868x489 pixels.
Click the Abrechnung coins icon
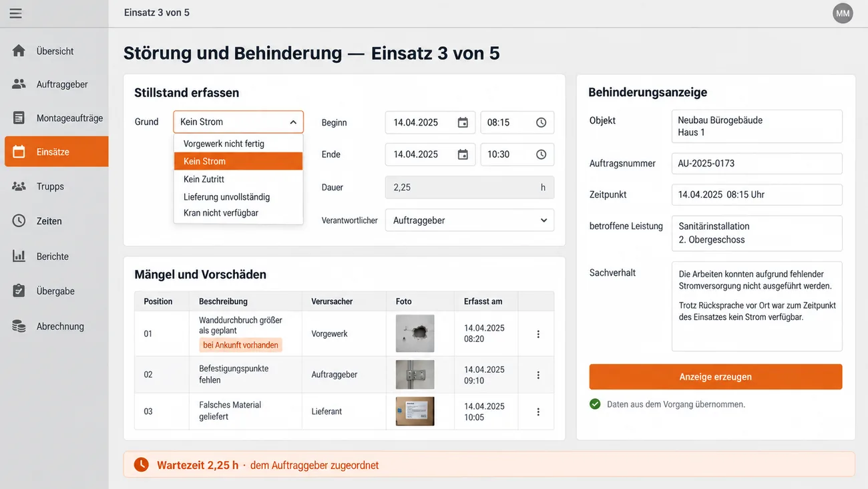[x=19, y=326]
